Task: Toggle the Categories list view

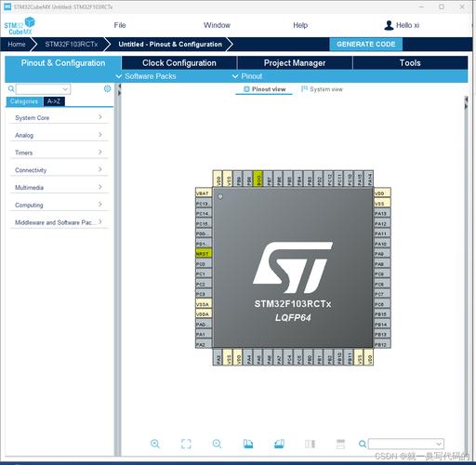Action: (x=24, y=101)
